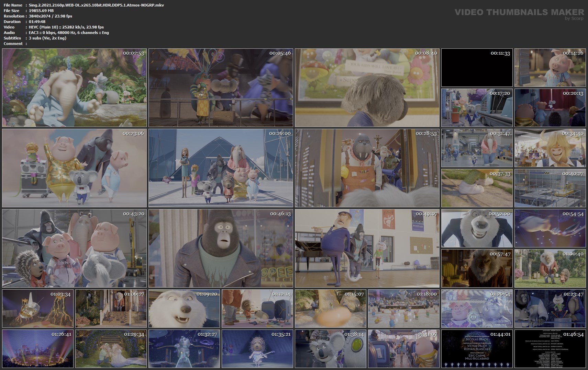Choose the porcupine frame at 01:35:21
588x370 pixels.
click(257, 349)
